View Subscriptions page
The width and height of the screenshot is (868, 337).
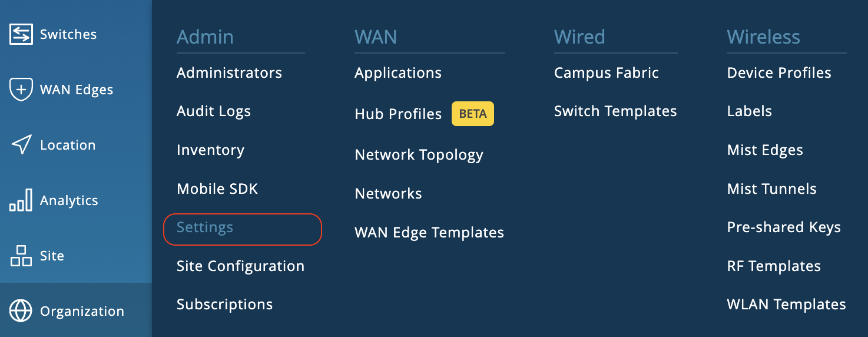224,305
